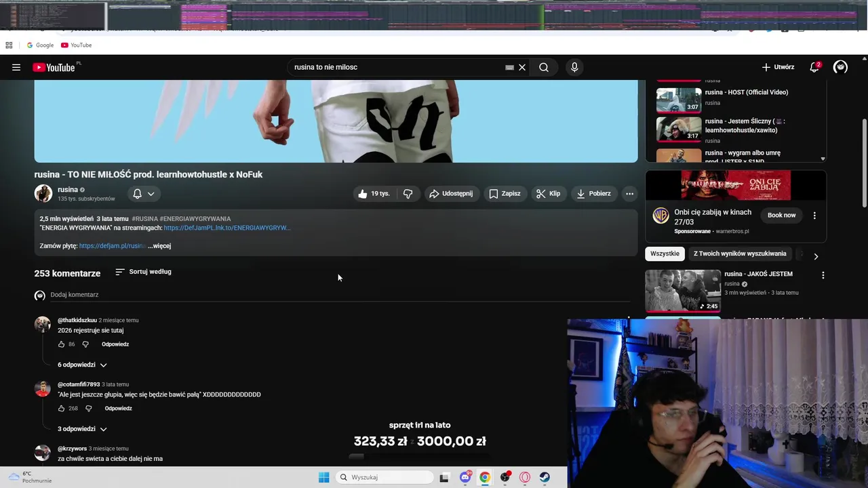Open three-dot menu for JAKOŚ JESTEM video
The width and height of the screenshot is (868, 488).
pyautogui.click(x=823, y=275)
